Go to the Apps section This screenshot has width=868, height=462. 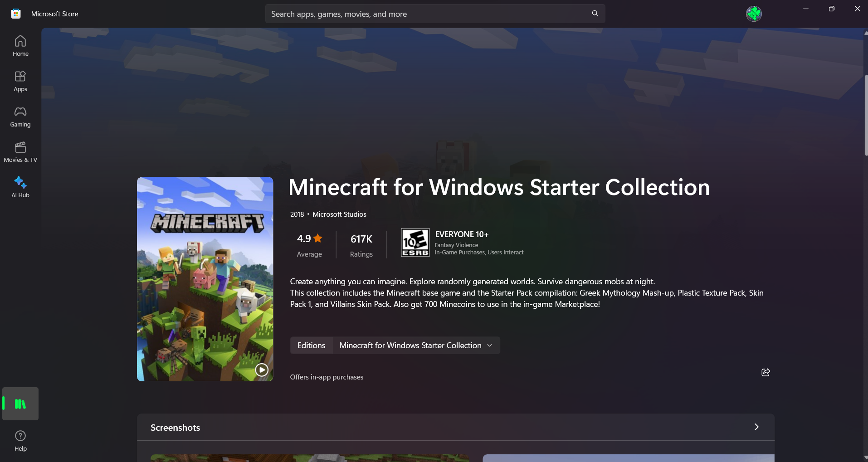20,81
